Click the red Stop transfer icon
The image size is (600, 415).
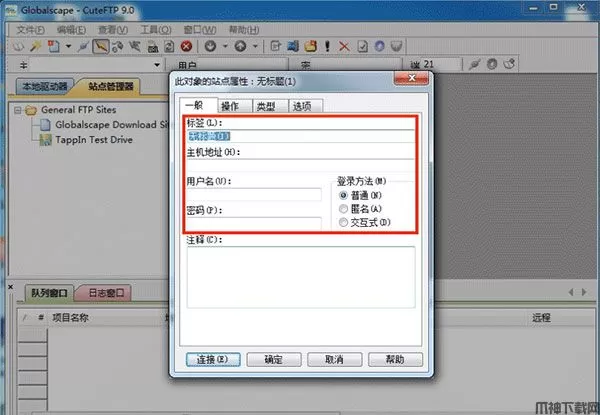coord(186,47)
